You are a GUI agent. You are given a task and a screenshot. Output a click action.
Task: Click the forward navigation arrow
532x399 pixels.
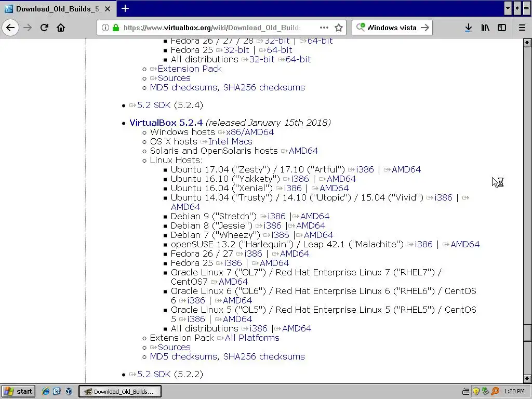[x=28, y=28]
